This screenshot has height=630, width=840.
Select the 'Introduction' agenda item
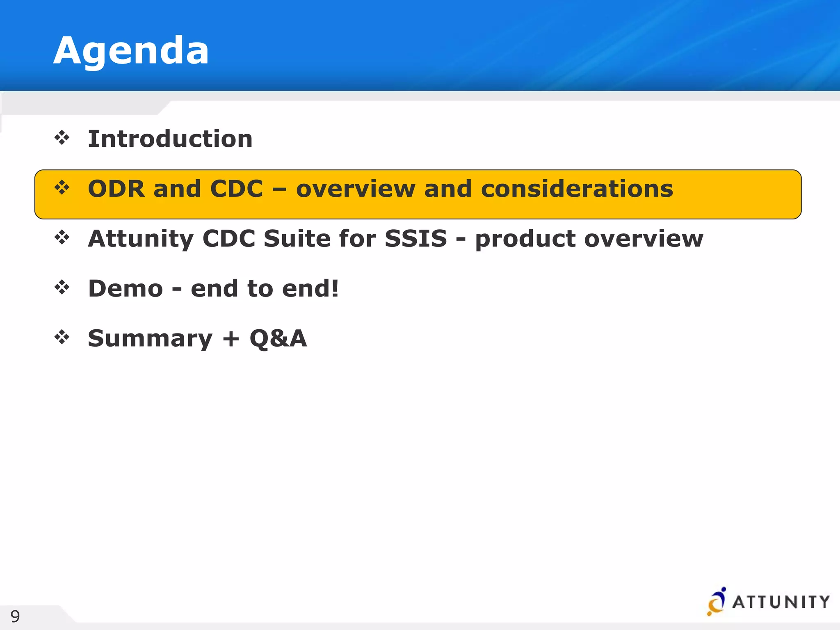tap(170, 139)
